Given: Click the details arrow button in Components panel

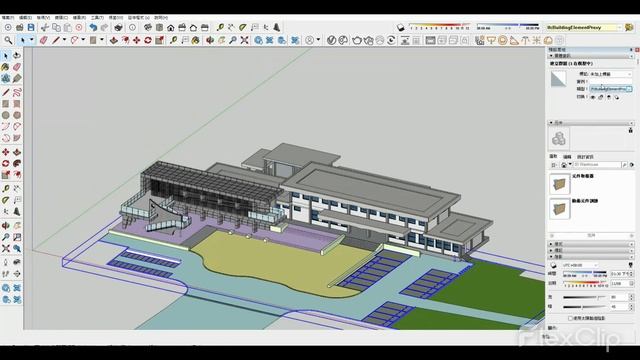Looking at the screenshot, I should (632, 165).
